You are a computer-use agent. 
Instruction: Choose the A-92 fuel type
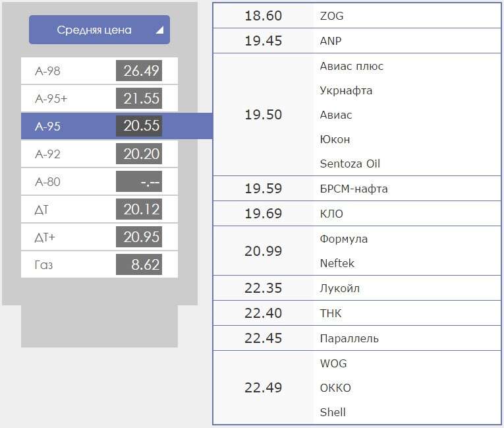[99, 154]
